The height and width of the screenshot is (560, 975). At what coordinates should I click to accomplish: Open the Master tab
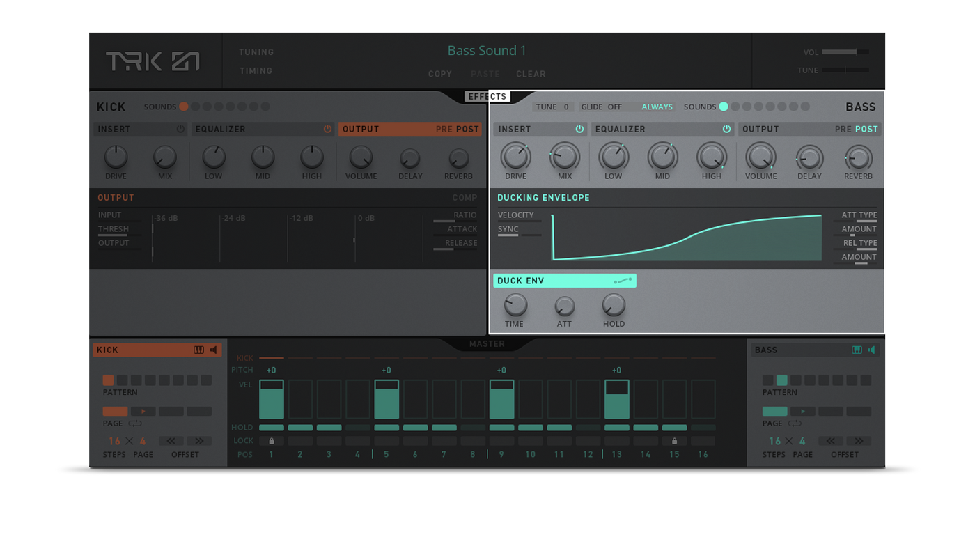pyautogui.click(x=487, y=344)
